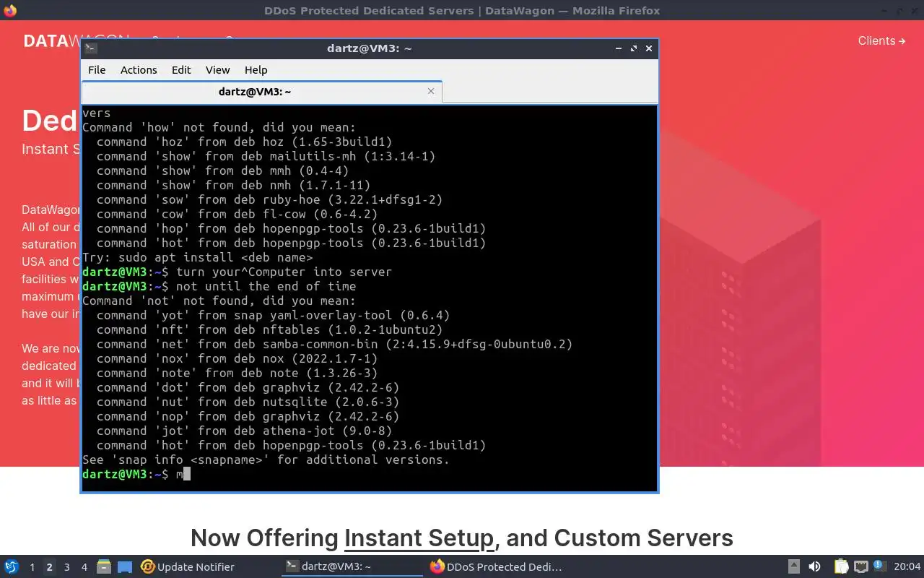Switch to workspace 3
This screenshot has width=924, height=578.
[66, 567]
